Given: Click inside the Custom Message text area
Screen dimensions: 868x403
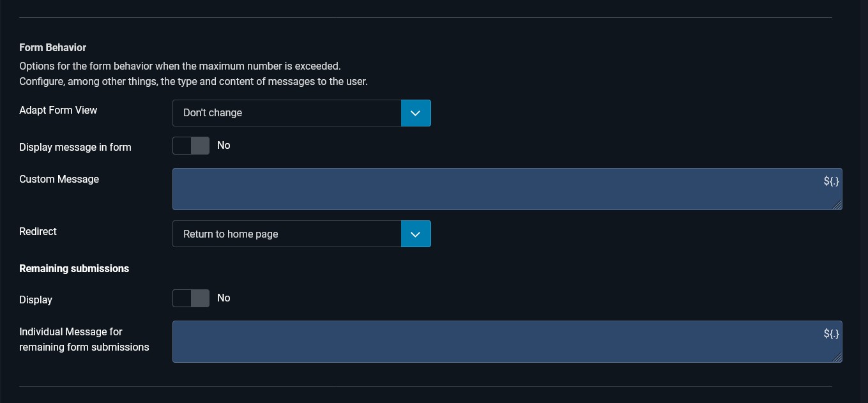Looking at the screenshot, I should (x=447, y=189).
